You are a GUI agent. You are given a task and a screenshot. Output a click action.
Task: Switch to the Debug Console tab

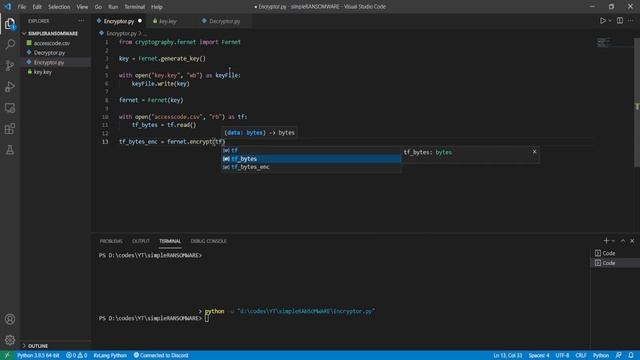(x=209, y=241)
